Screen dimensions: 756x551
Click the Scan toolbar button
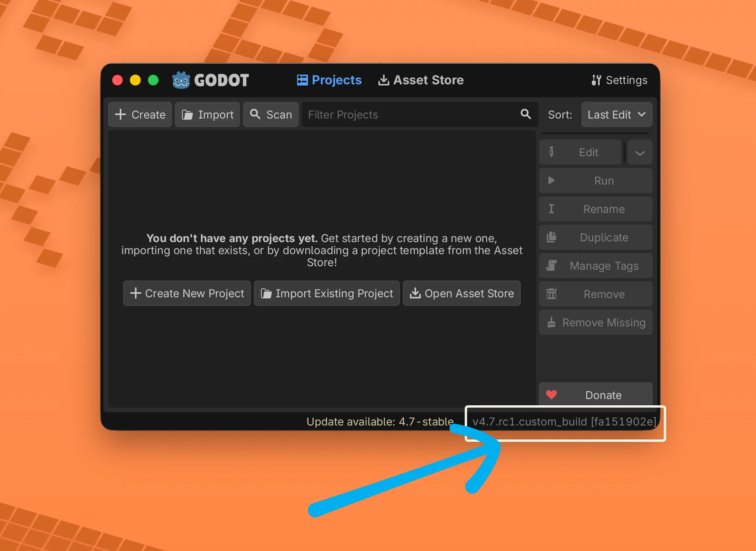tap(271, 115)
